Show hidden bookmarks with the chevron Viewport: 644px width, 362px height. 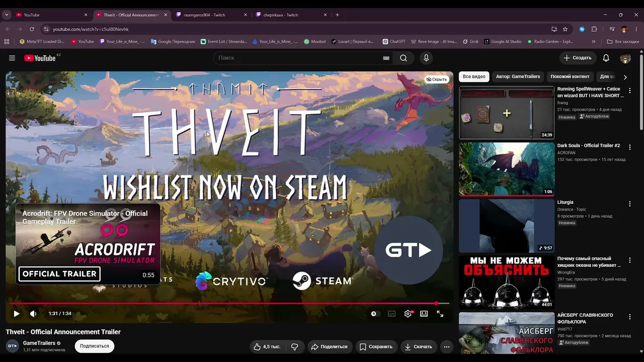[x=594, y=42]
